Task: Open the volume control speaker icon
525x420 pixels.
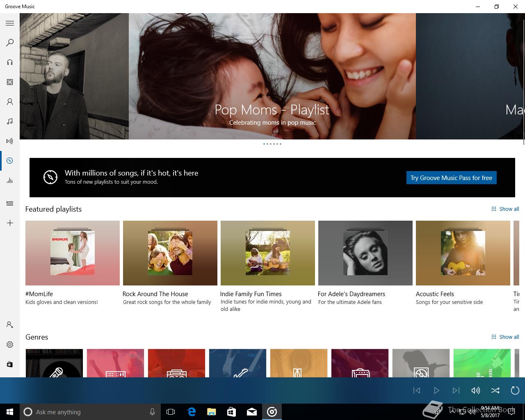Action: click(x=476, y=390)
